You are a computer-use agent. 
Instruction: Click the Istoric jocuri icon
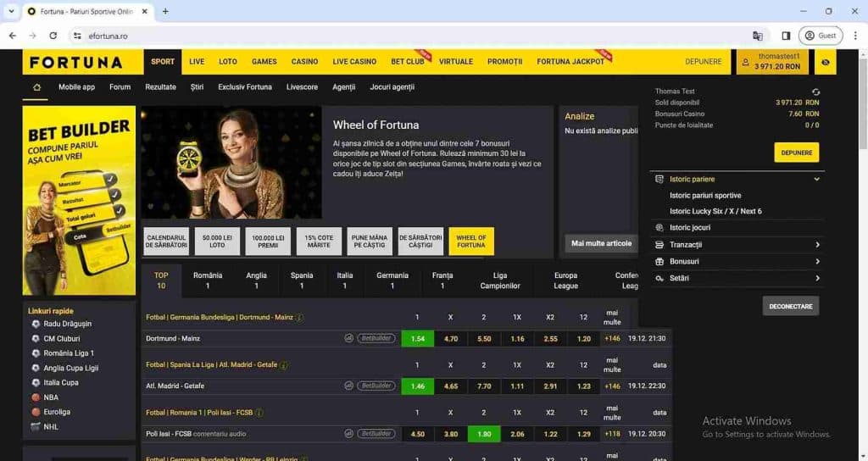(659, 227)
